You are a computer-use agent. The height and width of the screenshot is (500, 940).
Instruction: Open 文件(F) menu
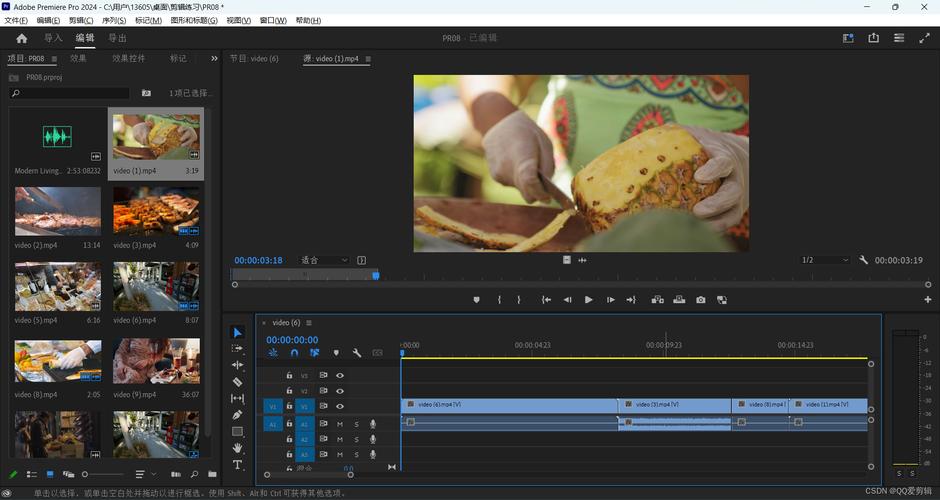coord(16,20)
